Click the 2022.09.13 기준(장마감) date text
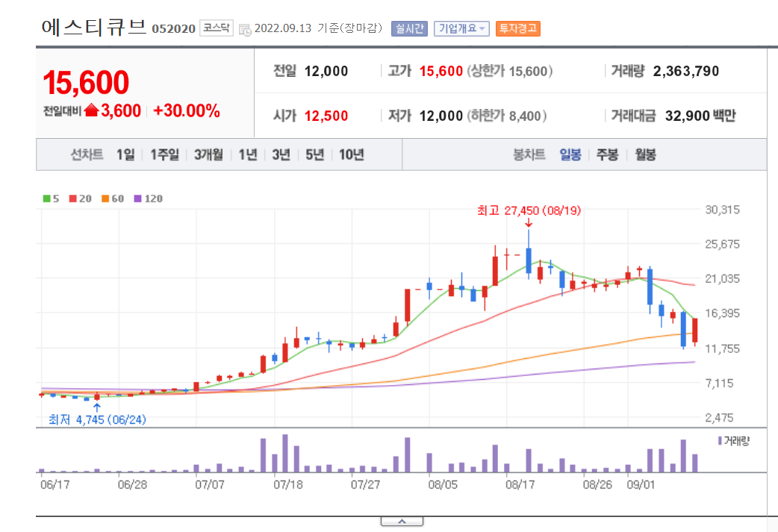 point(319,28)
